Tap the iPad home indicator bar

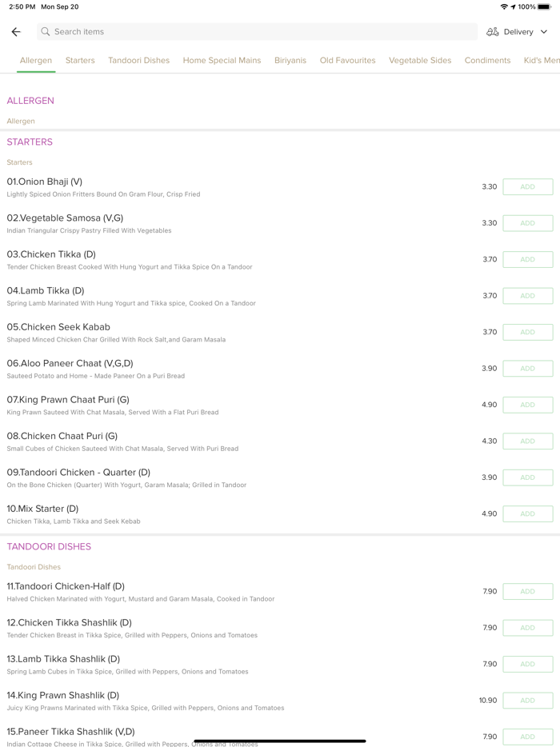point(280,741)
